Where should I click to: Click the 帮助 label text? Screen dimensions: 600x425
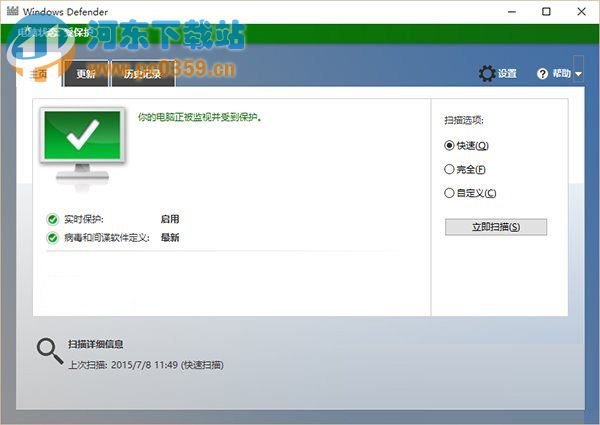[x=561, y=73]
